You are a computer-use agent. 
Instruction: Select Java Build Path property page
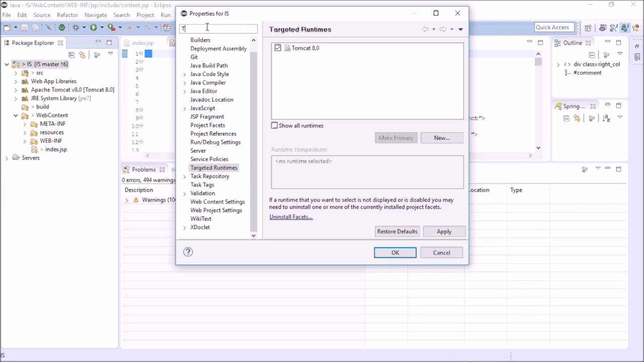[209, 66]
